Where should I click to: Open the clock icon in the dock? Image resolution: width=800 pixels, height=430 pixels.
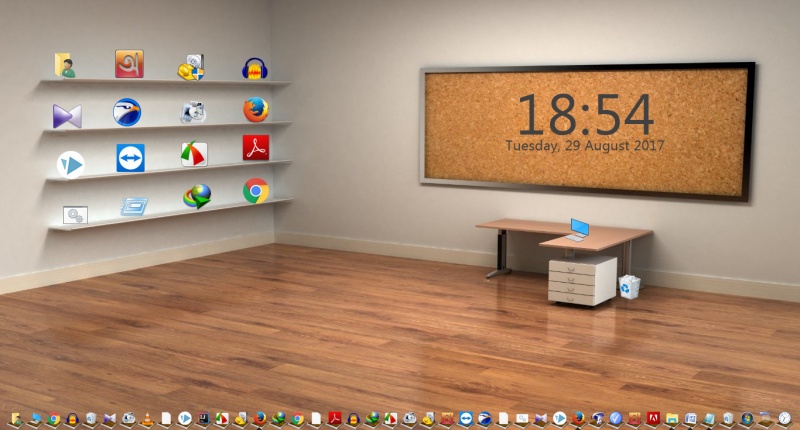point(784,418)
